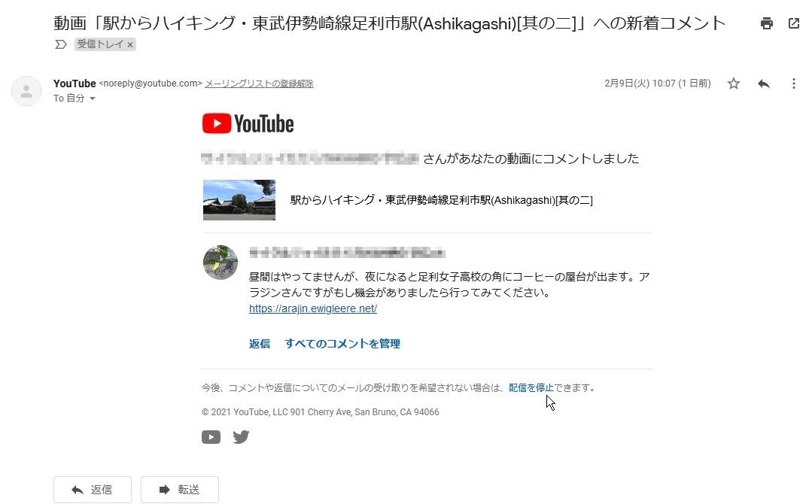Viewport: 812px width, 504px height.
Task: Click the 転送 forward button
Action: (180, 490)
